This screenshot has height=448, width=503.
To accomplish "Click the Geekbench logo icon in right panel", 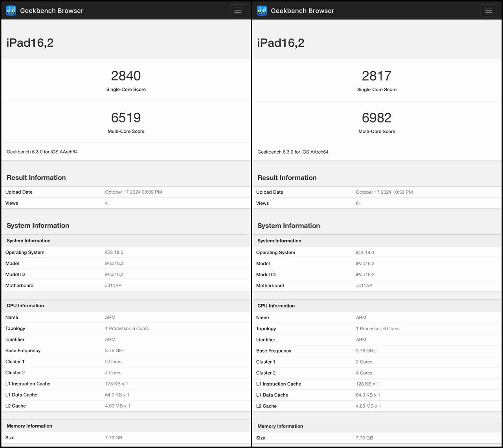I will (x=262, y=11).
